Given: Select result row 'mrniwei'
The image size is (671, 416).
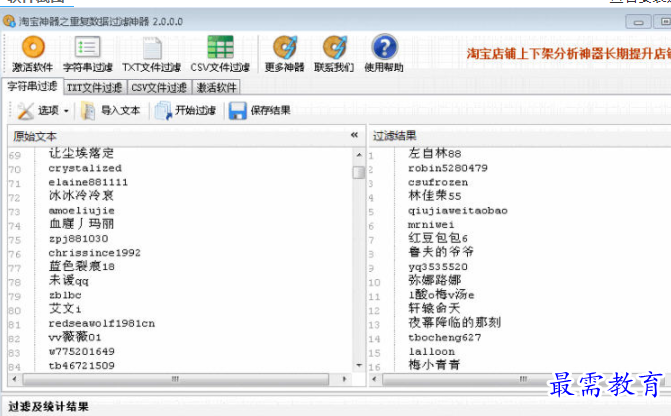Looking at the screenshot, I should coord(431,225).
